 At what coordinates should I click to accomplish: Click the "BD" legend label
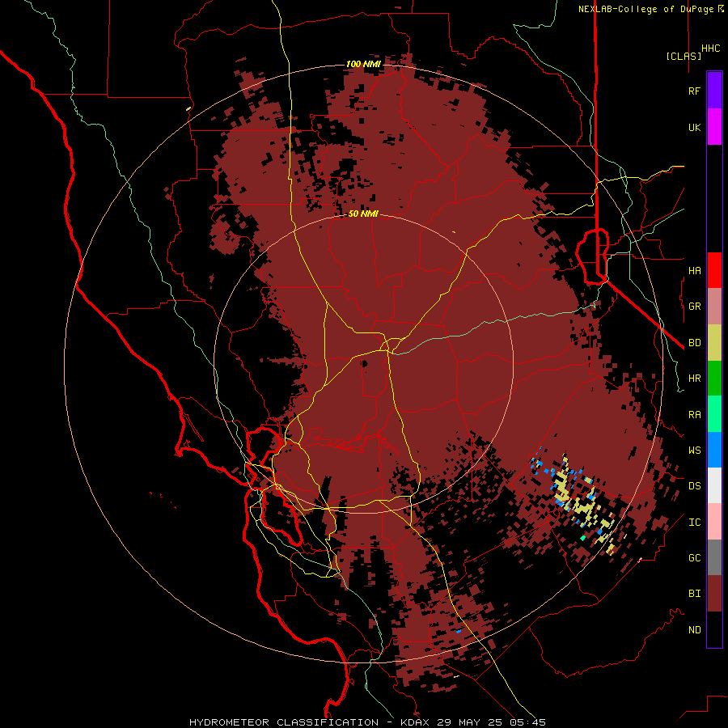point(694,343)
